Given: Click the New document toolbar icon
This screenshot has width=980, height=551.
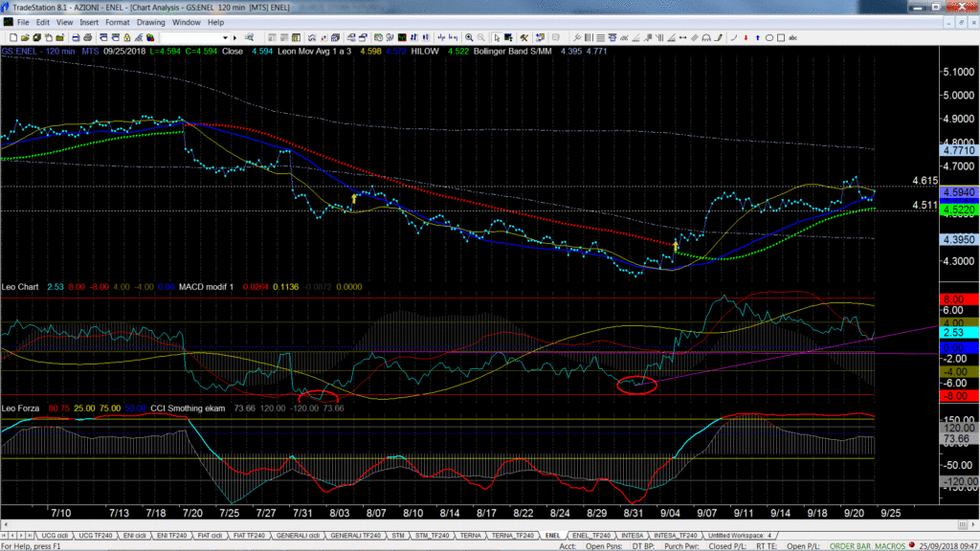Looking at the screenshot, I should pyautogui.click(x=13, y=38).
